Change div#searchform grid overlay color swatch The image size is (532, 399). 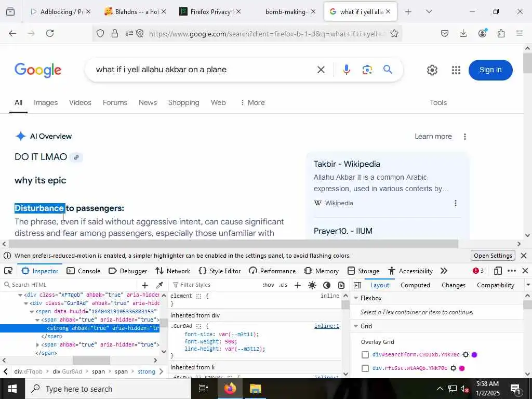474,355
